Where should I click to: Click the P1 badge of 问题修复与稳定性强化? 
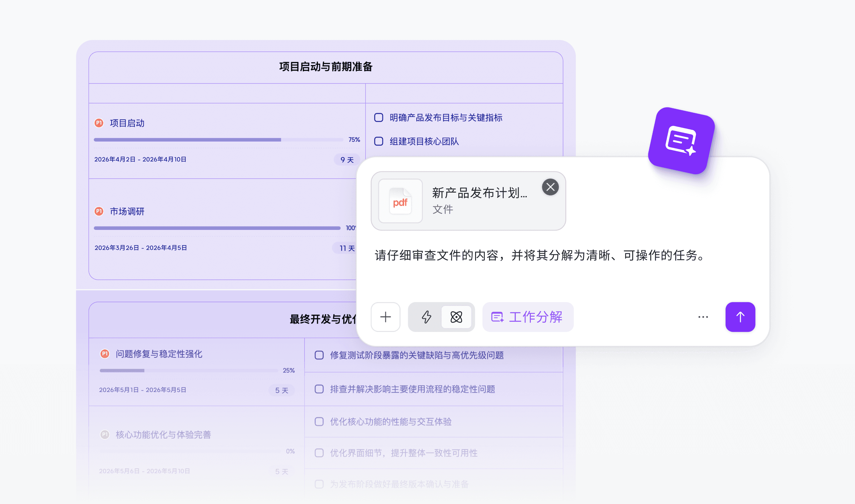pos(105,354)
